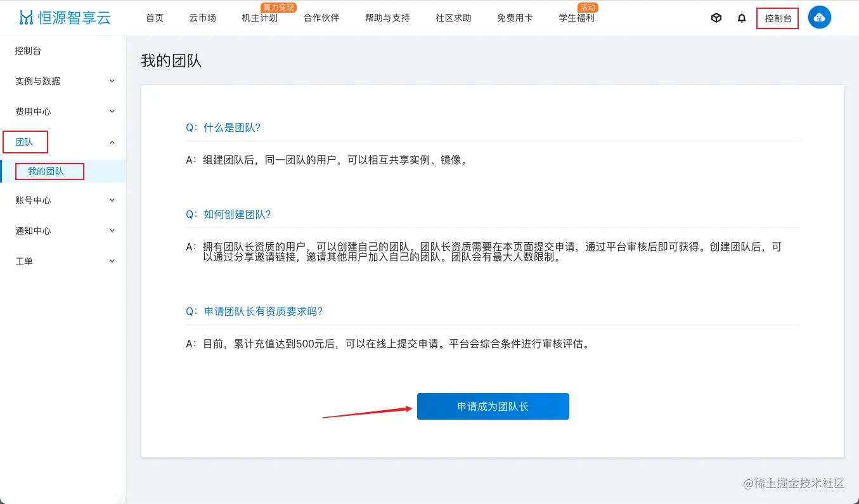Collapse the 团队 chevron
Image resolution: width=859 pixels, height=504 pixels.
112,142
